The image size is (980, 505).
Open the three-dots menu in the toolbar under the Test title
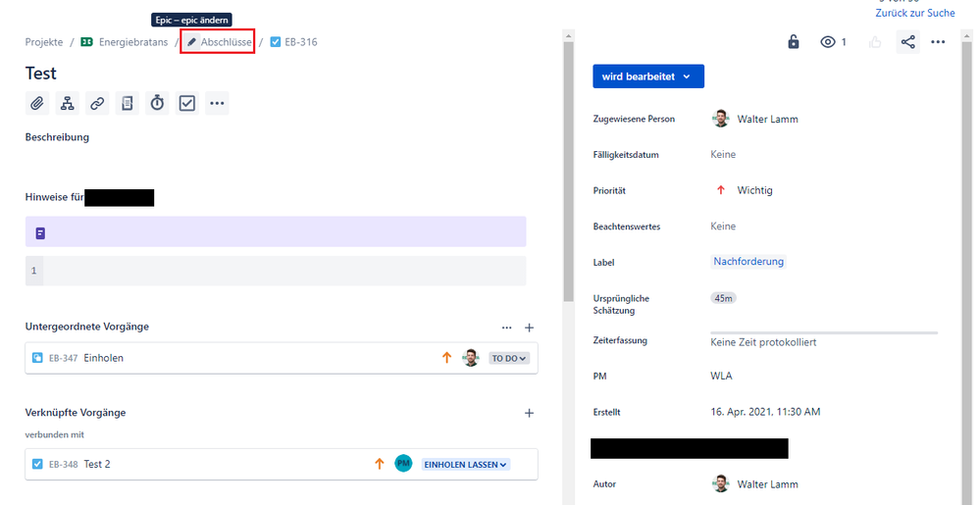click(x=217, y=103)
